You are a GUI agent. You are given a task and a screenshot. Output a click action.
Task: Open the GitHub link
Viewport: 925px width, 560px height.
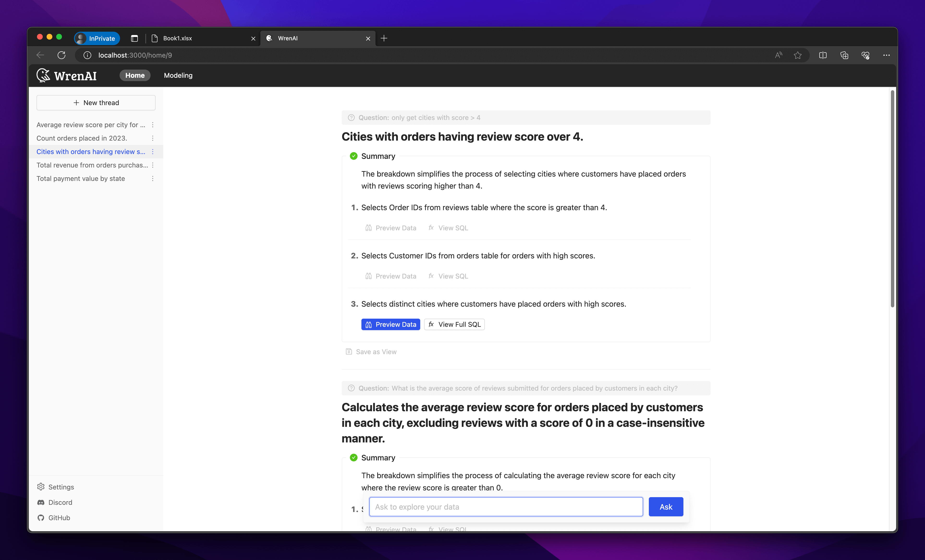(54, 518)
